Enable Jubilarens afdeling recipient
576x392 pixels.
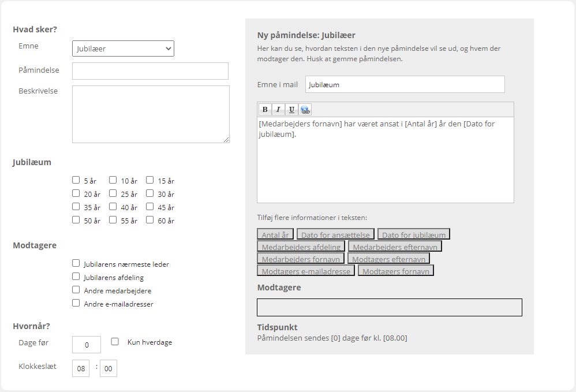(x=76, y=277)
